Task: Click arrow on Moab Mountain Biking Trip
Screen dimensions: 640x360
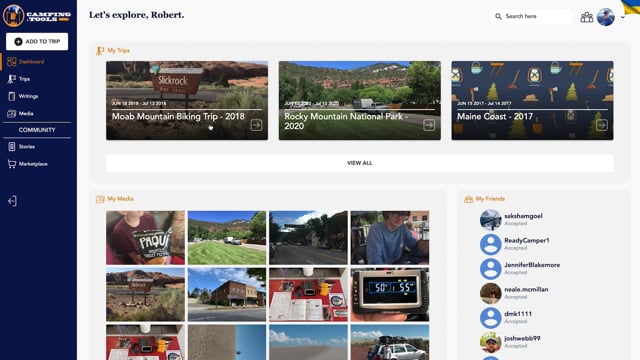Action: [256, 125]
